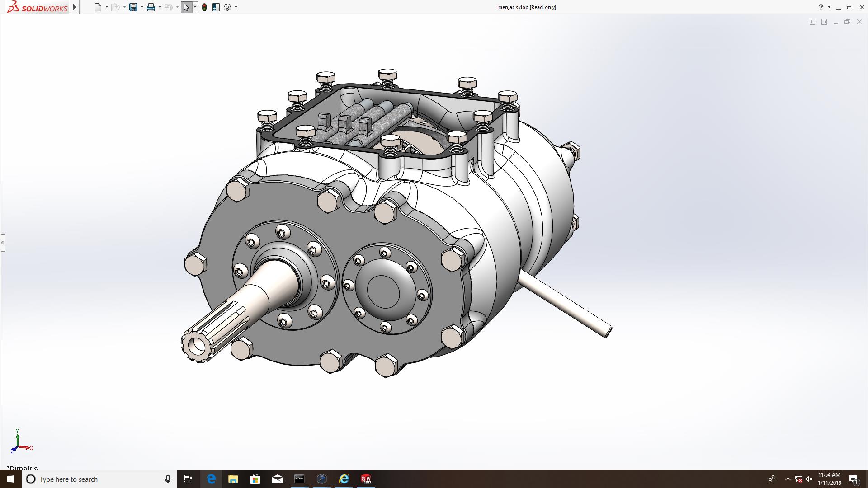Open File Explorer from the taskbar

(233, 479)
